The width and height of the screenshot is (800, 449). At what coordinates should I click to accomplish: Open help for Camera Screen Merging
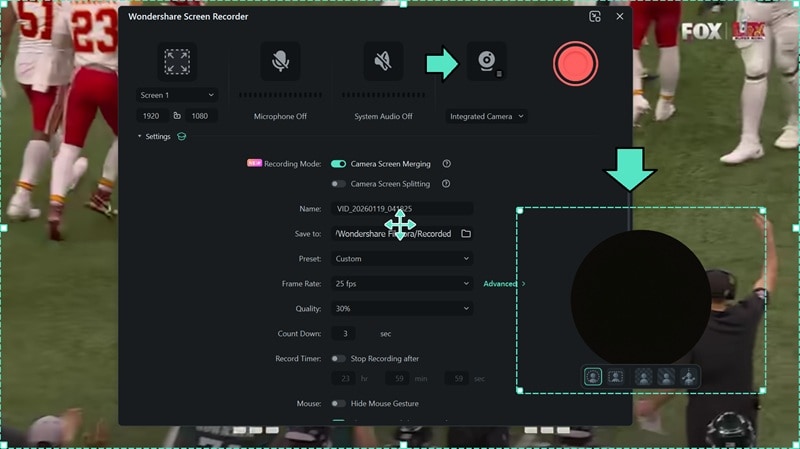coord(446,164)
